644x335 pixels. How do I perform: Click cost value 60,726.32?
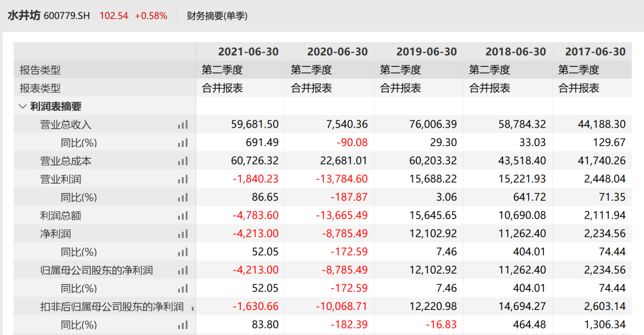pyautogui.click(x=255, y=160)
